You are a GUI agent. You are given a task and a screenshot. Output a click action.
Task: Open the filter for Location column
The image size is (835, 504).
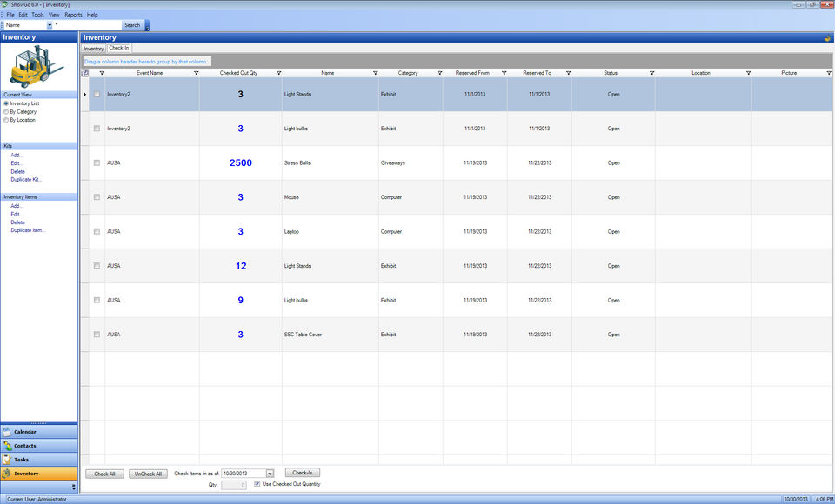coord(748,73)
